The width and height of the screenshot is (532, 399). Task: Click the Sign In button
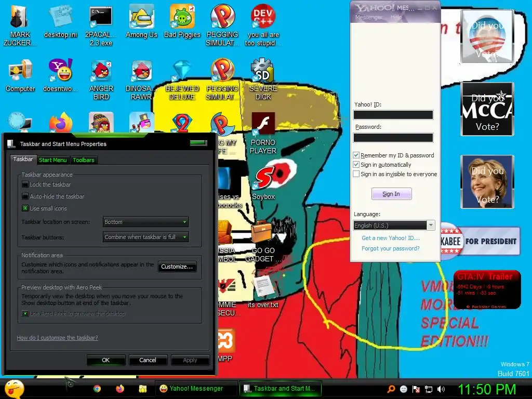coord(391,194)
